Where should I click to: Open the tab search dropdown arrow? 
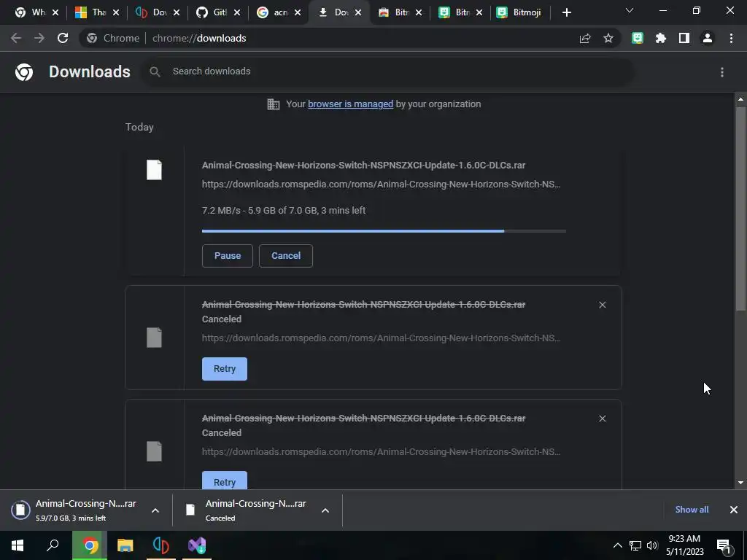point(630,10)
